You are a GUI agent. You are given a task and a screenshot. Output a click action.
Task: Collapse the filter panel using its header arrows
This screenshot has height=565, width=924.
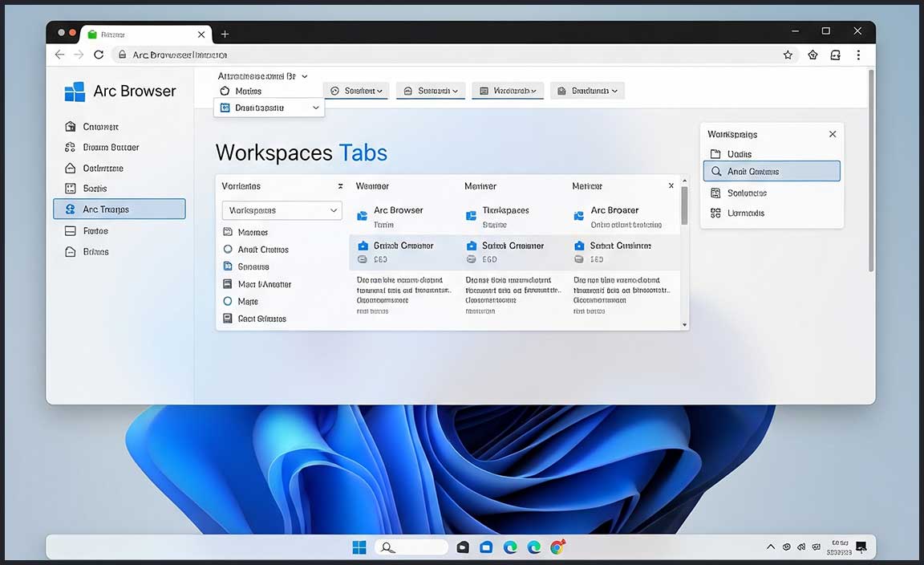coord(340,185)
